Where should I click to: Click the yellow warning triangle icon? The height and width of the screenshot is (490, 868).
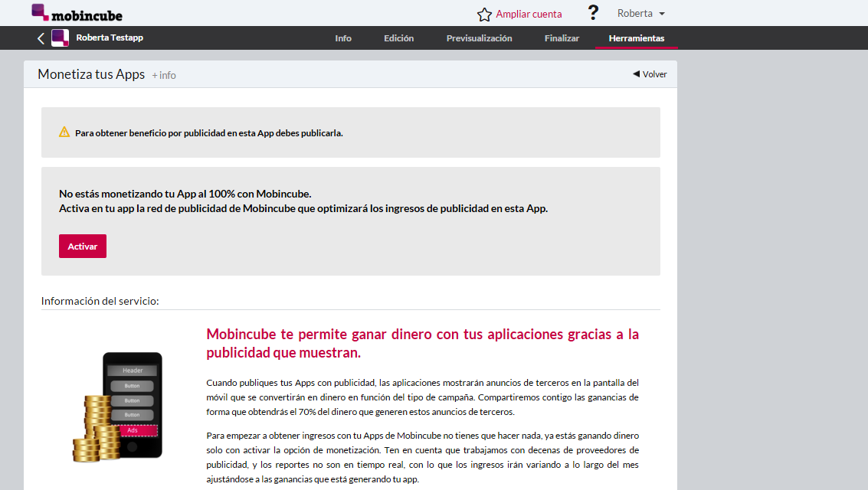pyautogui.click(x=64, y=132)
